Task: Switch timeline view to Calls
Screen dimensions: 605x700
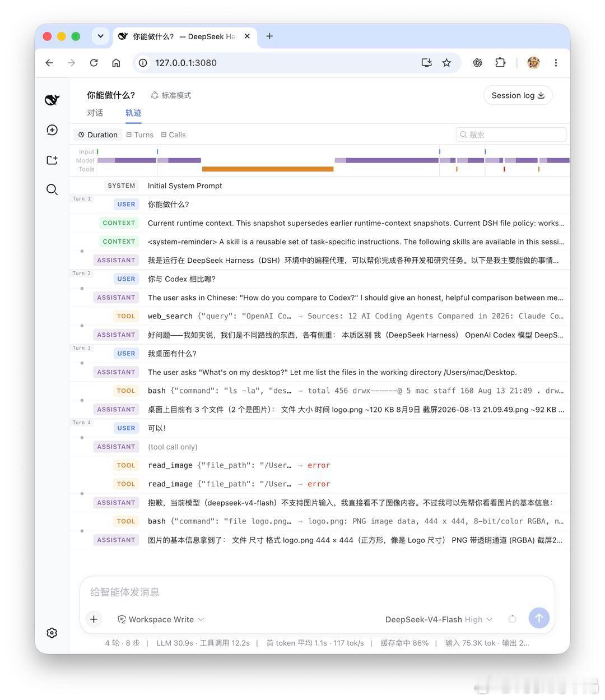Action: tap(174, 135)
